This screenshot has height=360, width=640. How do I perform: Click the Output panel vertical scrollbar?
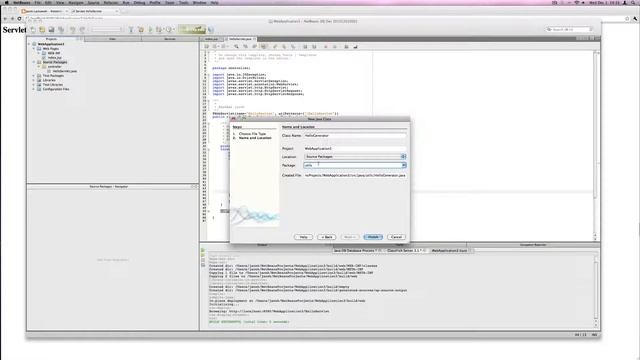click(x=596, y=291)
